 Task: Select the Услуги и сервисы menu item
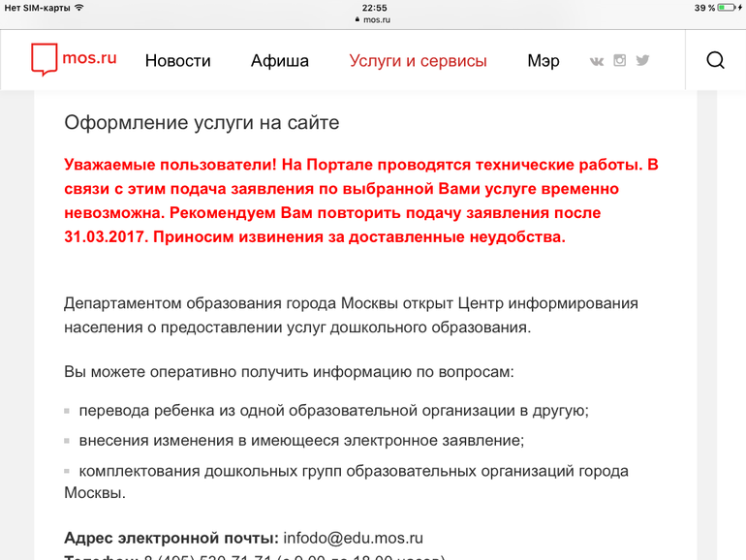(418, 61)
